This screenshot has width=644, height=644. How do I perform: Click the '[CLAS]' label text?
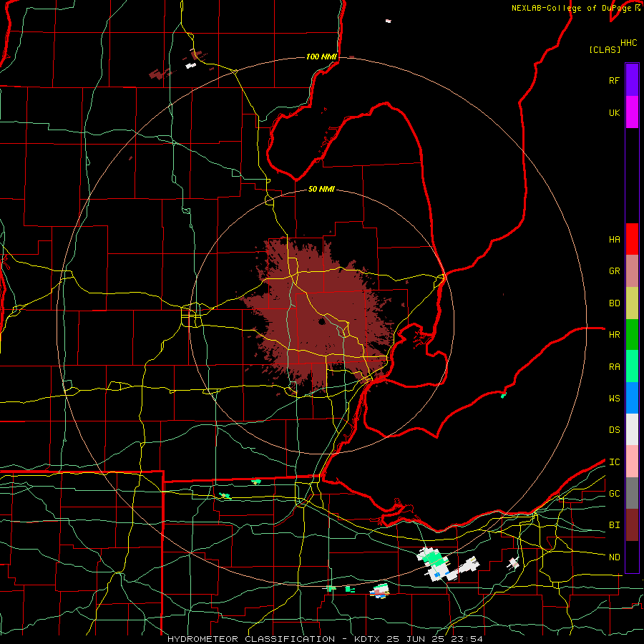(x=605, y=49)
